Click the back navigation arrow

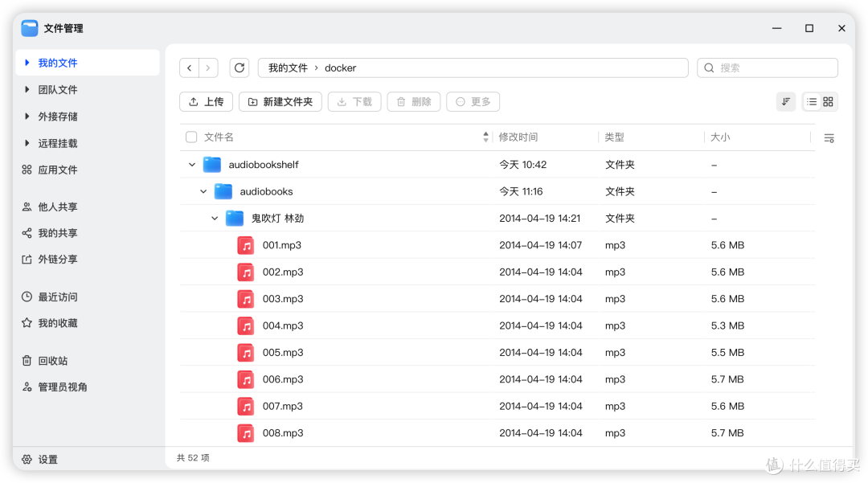point(189,68)
